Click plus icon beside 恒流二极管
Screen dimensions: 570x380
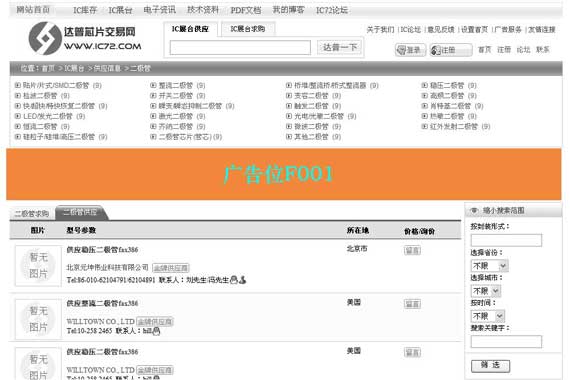(17, 126)
